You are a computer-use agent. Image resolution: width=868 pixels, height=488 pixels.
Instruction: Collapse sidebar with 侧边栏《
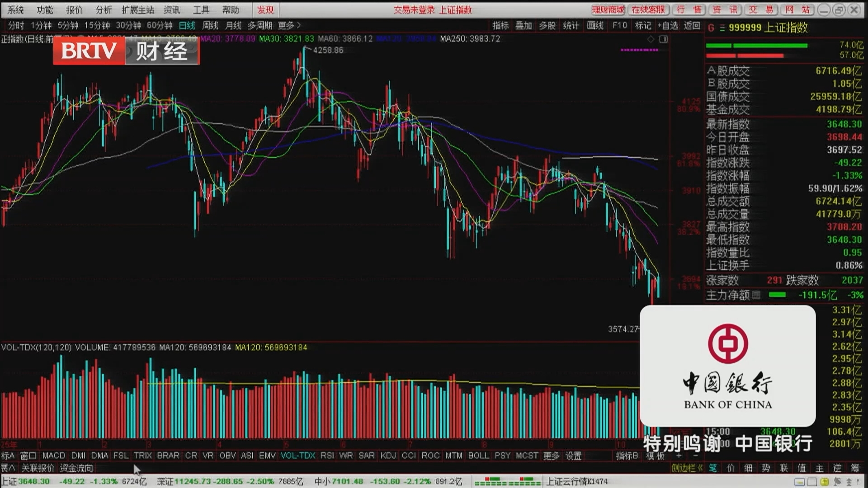(687, 468)
